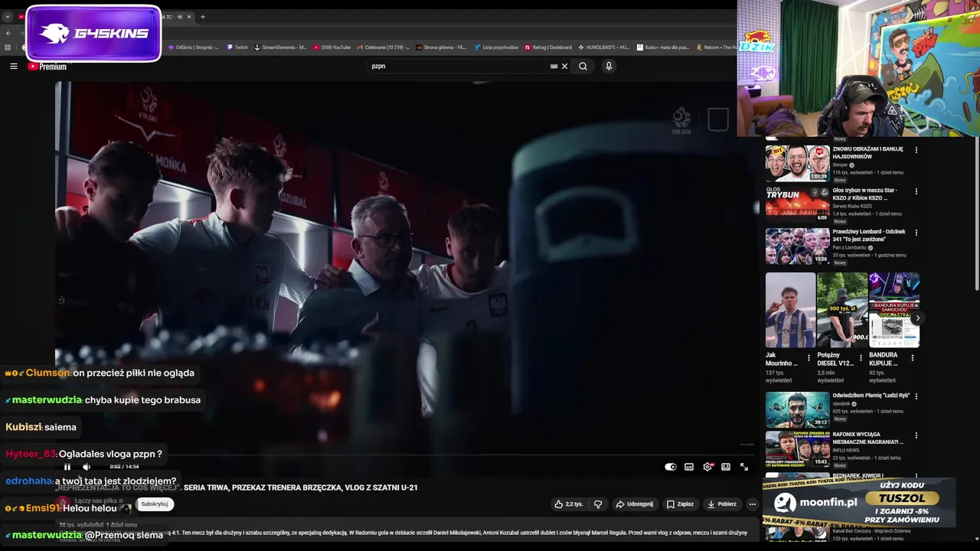
Task: Start voice search with microphone
Action: [609, 67]
